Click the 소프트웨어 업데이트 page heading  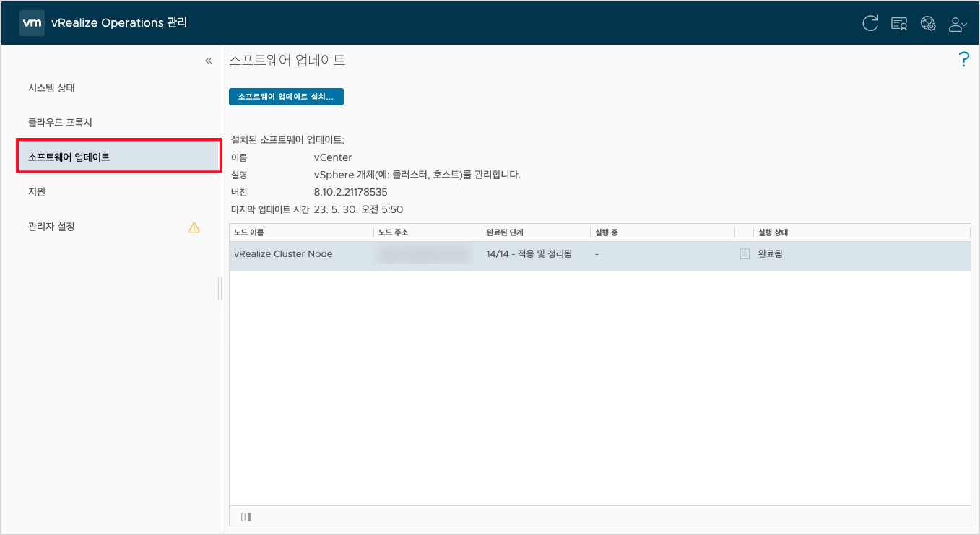[287, 61]
